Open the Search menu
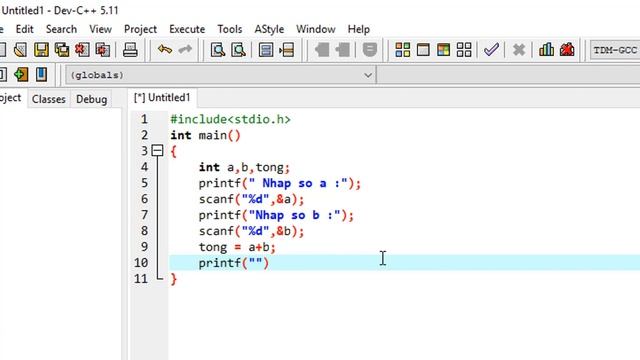640x360 pixels. click(61, 29)
